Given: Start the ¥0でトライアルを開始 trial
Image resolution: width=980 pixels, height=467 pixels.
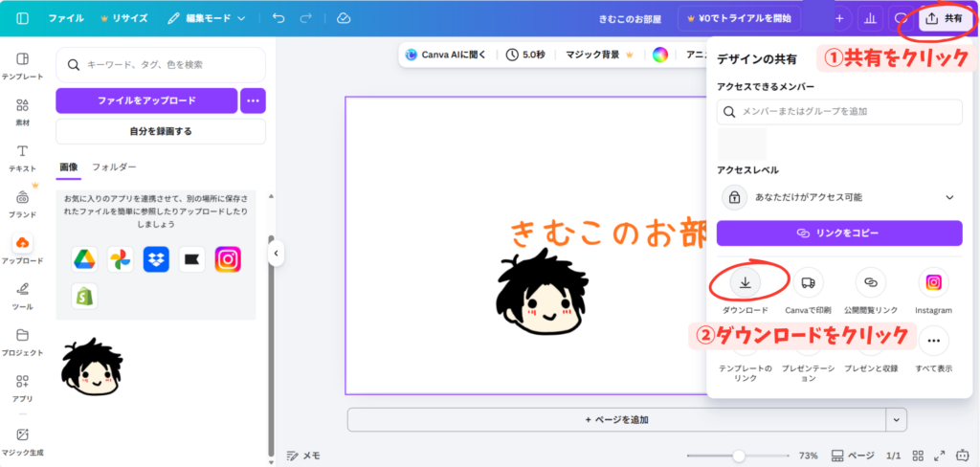Looking at the screenshot, I should click(739, 19).
